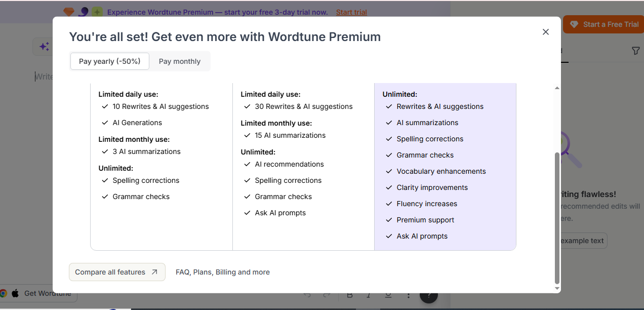The image size is (644, 310).
Task: Open the filter funnel icon
Action: [x=636, y=51]
